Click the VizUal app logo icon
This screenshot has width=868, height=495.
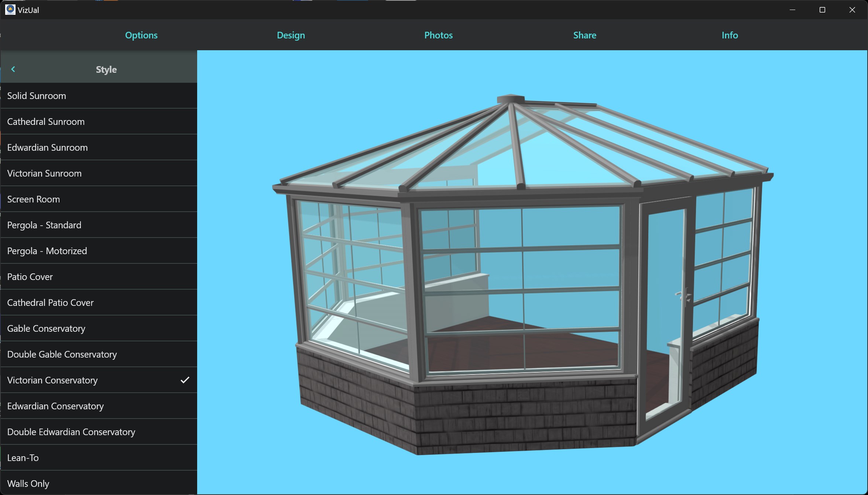tap(10, 10)
